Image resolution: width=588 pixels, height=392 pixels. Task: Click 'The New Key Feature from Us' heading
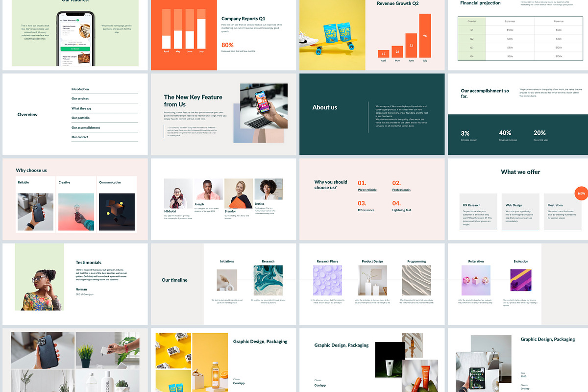coord(193,100)
